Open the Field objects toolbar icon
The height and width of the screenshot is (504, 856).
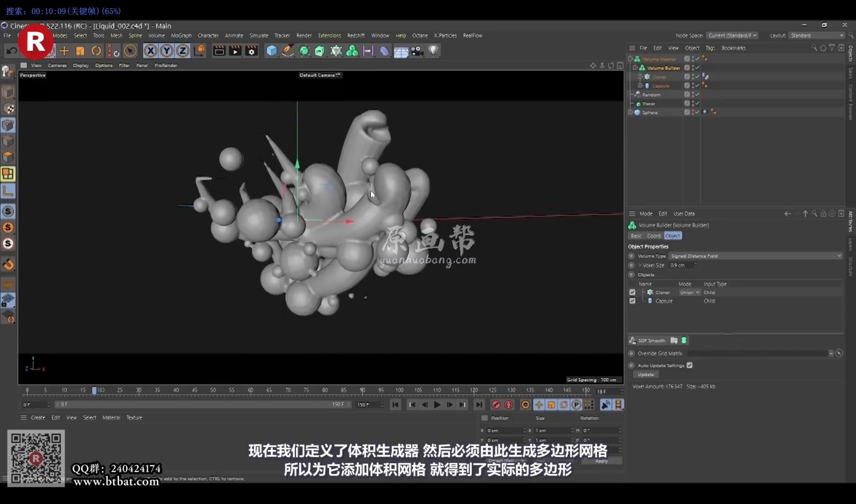coord(368,50)
